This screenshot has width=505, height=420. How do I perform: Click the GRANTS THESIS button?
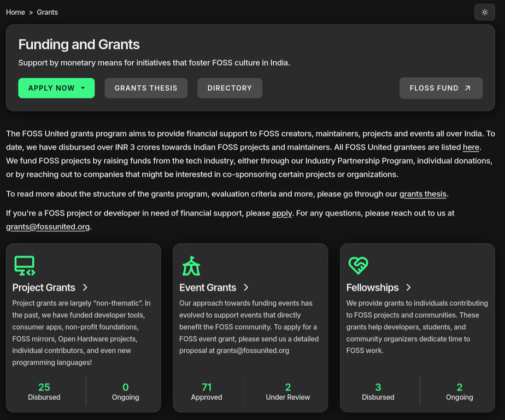(x=146, y=87)
